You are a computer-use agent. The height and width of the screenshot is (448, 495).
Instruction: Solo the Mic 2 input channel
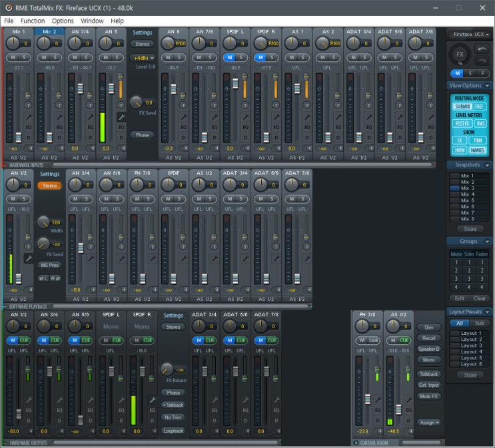[x=55, y=58]
